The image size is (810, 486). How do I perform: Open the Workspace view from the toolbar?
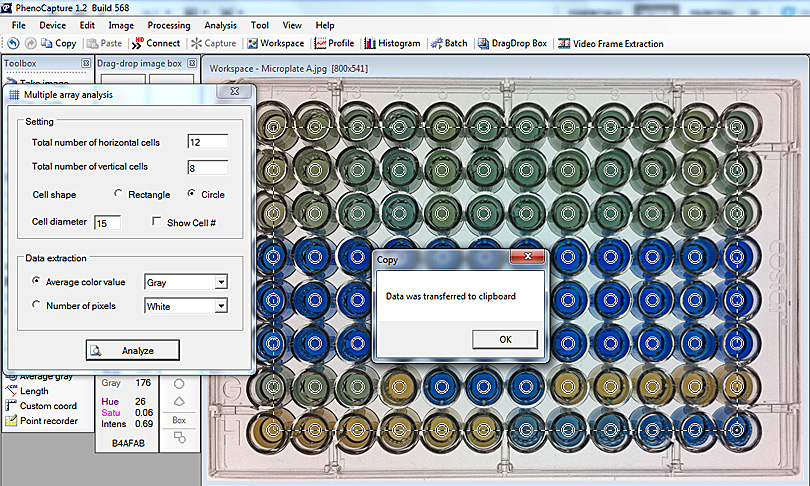point(276,43)
